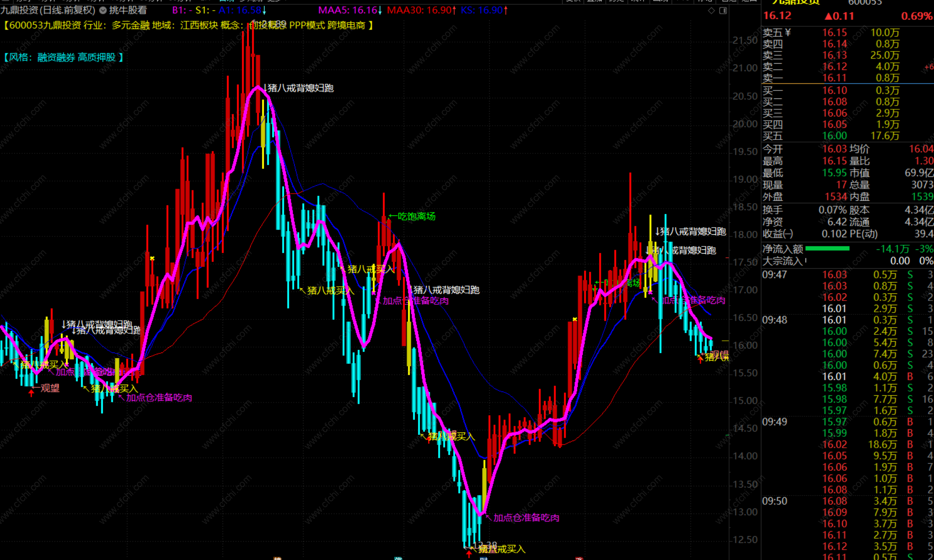Click the PPP模式 concept tag
The image size is (934, 560).
307,25
